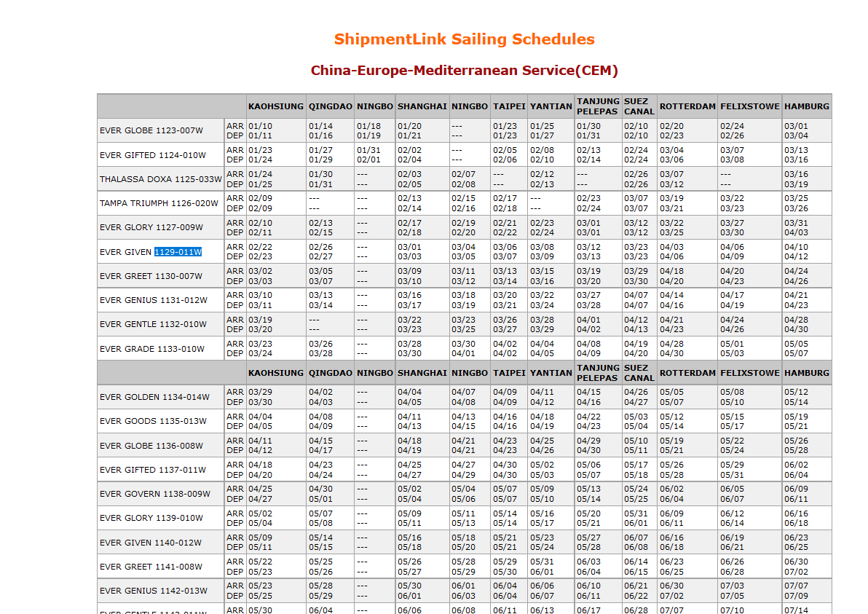The height and width of the screenshot is (614, 868).
Task: Select vessel EVER GLOBE 1123-007W
Action: [x=151, y=130]
